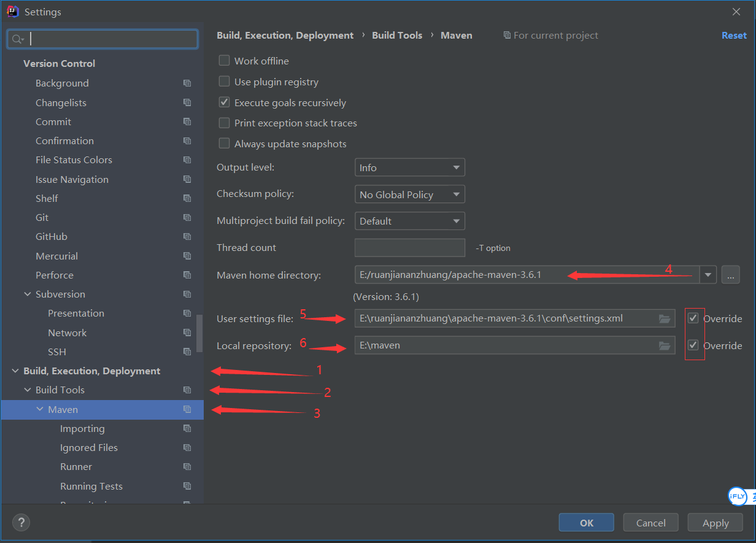Open the Checksum policy dropdown
The height and width of the screenshot is (543, 756).
tap(409, 194)
